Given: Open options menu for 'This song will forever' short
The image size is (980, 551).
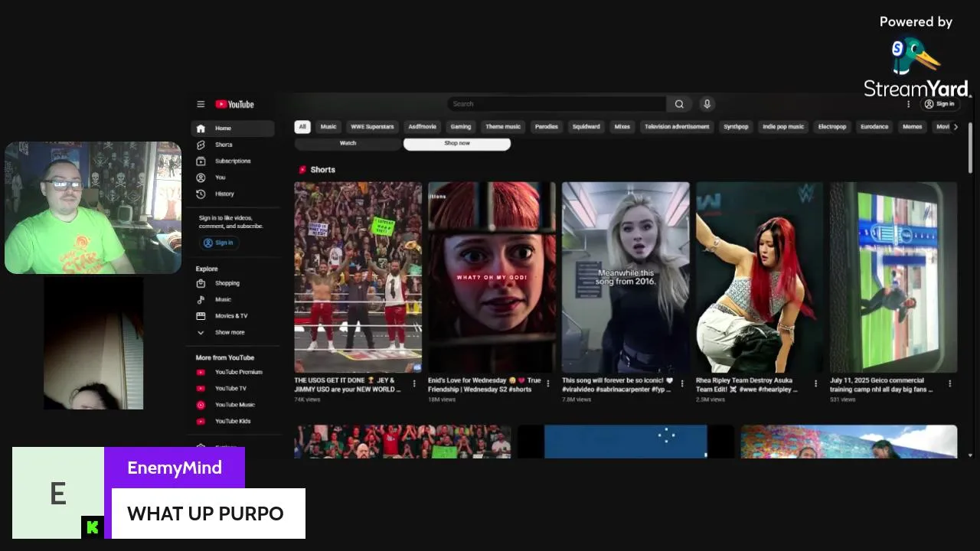Looking at the screenshot, I should point(682,384).
